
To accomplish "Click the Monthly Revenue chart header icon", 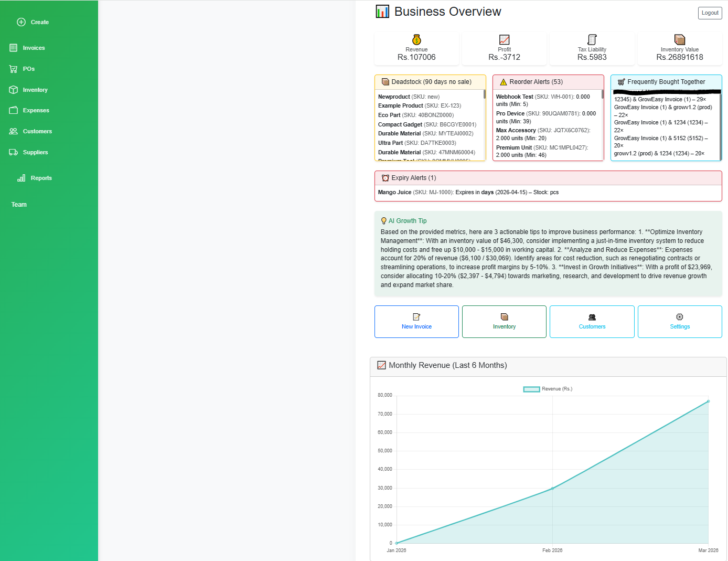I will pyautogui.click(x=382, y=365).
